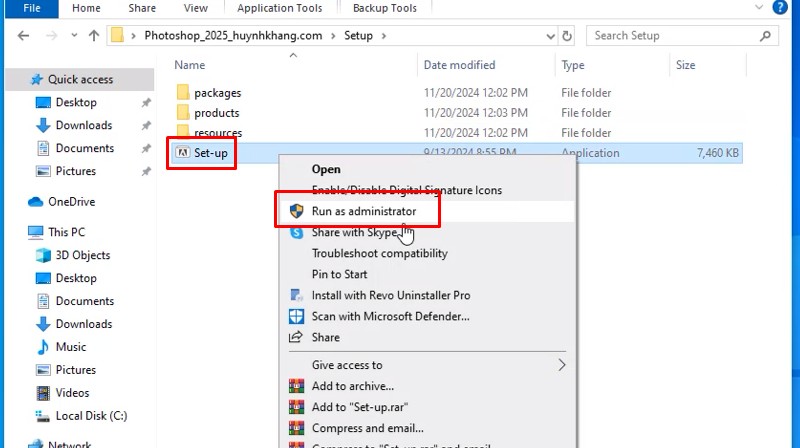Click the Music note icon in sidebar

point(43,347)
